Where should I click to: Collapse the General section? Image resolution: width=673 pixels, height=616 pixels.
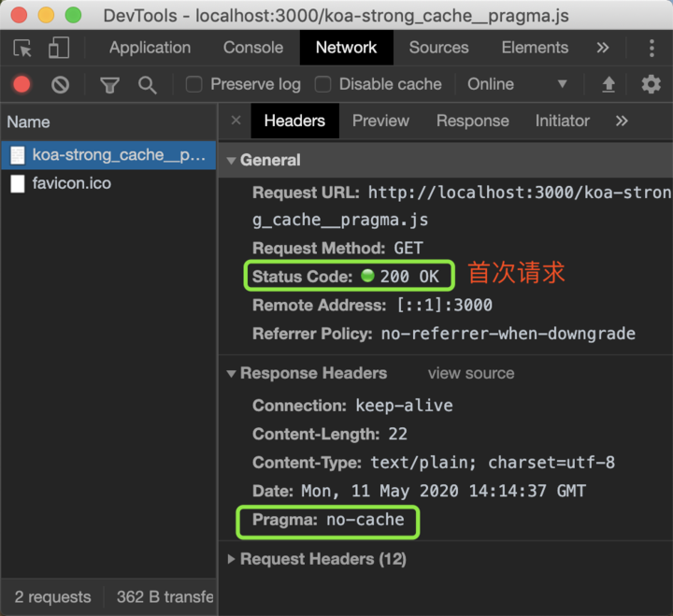(231, 161)
